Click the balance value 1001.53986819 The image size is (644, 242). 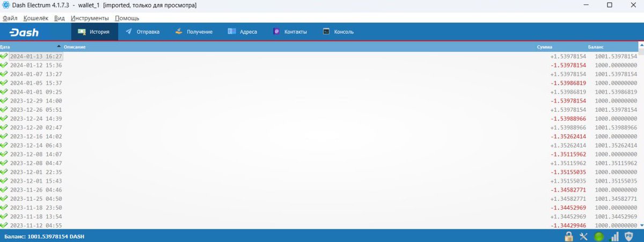(616, 92)
